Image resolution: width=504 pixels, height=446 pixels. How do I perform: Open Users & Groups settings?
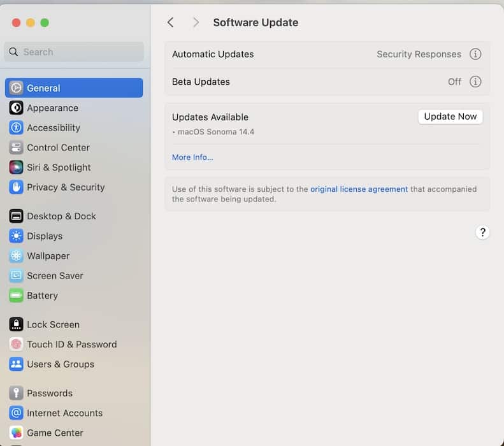click(60, 364)
